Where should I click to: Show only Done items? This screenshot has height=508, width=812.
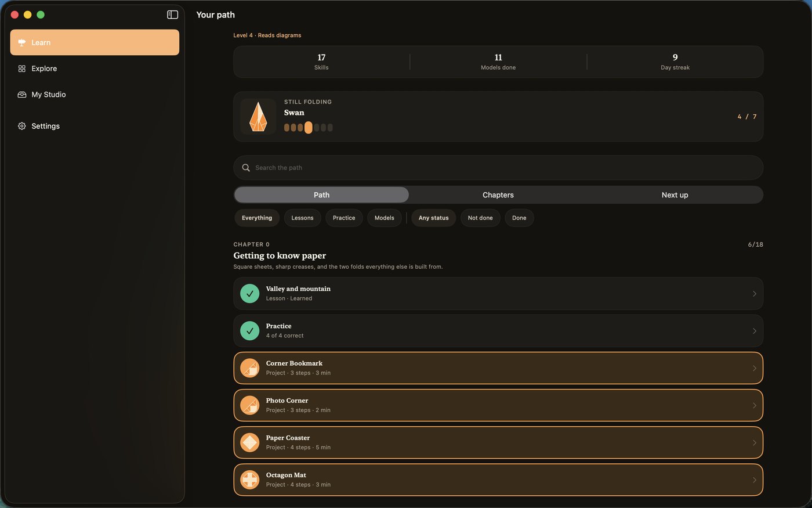pyautogui.click(x=519, y=218)
